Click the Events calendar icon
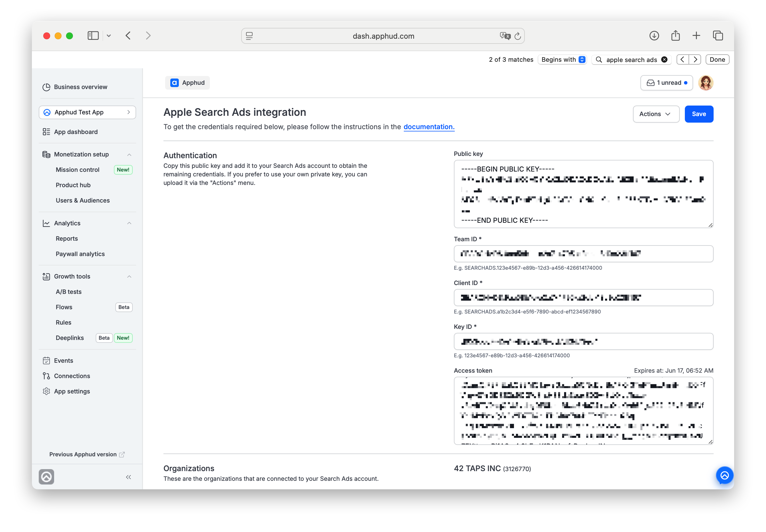This screenshot has width=766, height=532. [46, 361]
